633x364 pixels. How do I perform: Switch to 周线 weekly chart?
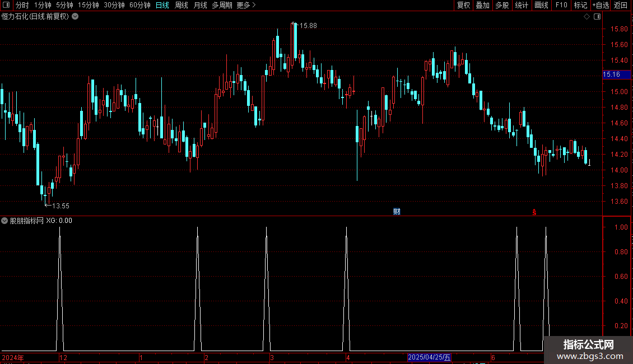pyautogui.click(x=181, y=5)
